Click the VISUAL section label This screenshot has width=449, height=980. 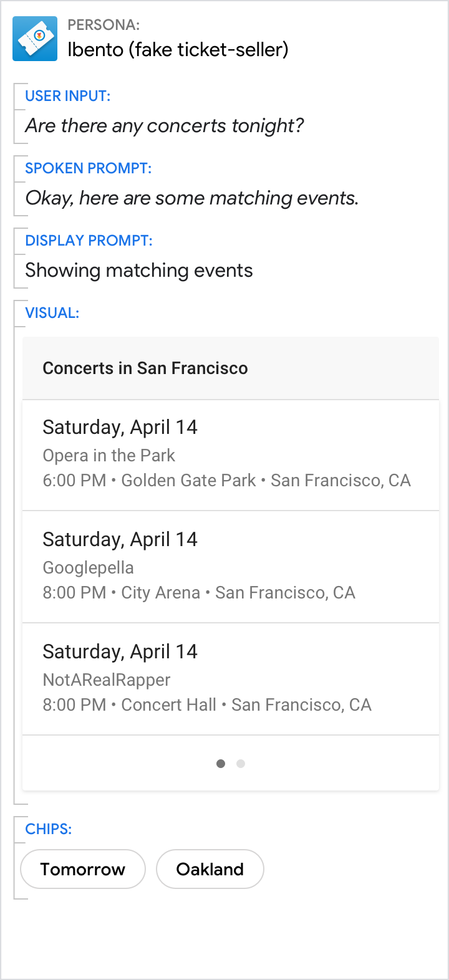click(52, 313)
